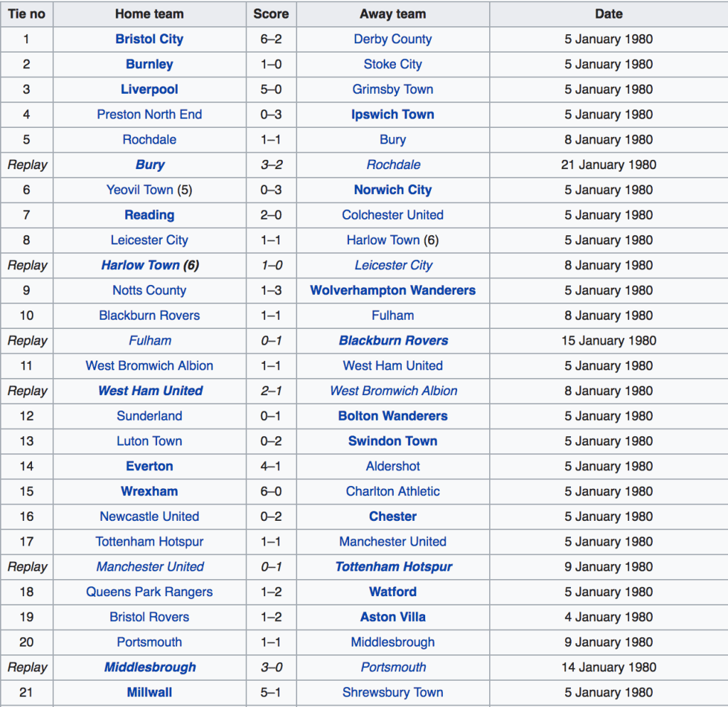Screen dimensions: 728x707
Task: Click the Queens Park Rangers link
Action: pos(149,592)
